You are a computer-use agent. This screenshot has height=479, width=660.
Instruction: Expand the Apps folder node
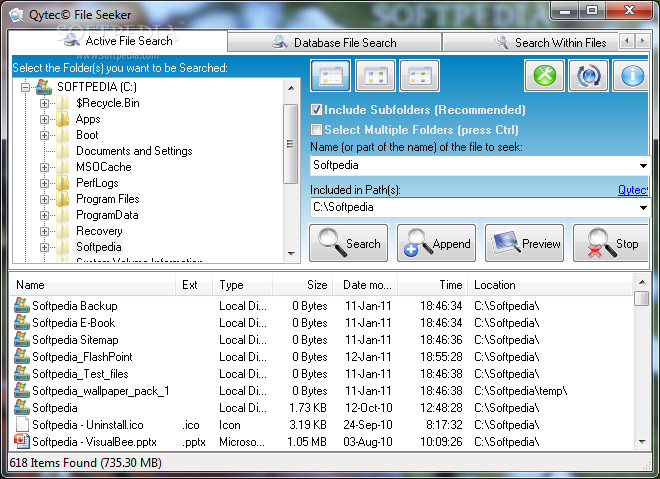click(x=44, y=119)
